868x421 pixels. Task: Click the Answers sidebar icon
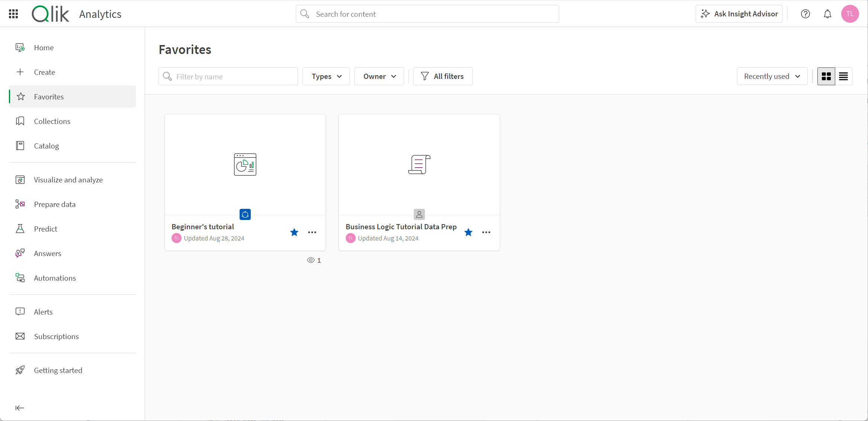[20, 253]
